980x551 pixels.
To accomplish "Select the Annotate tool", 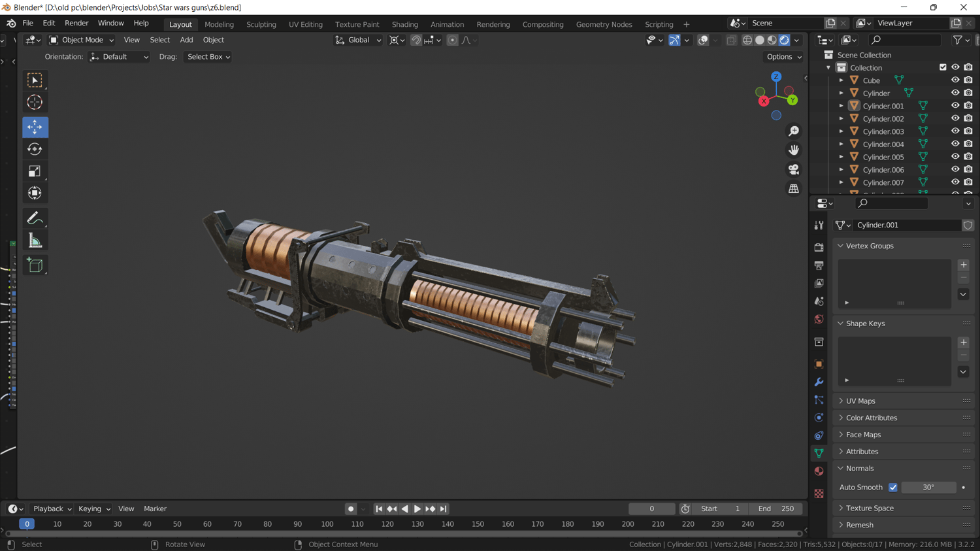I will (x=35, y=218).
